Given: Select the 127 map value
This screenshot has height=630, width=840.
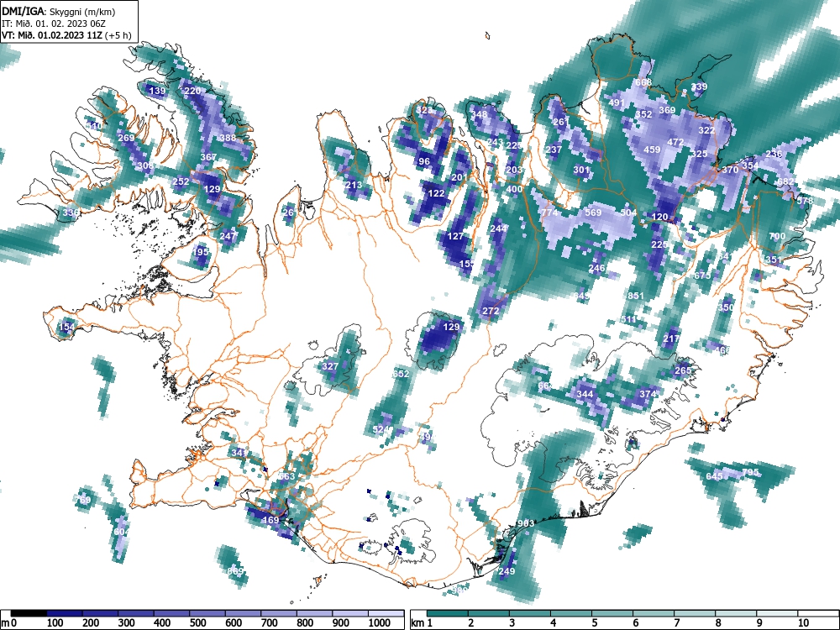Looking at the screenshot, I should click(x=455, y=236).
